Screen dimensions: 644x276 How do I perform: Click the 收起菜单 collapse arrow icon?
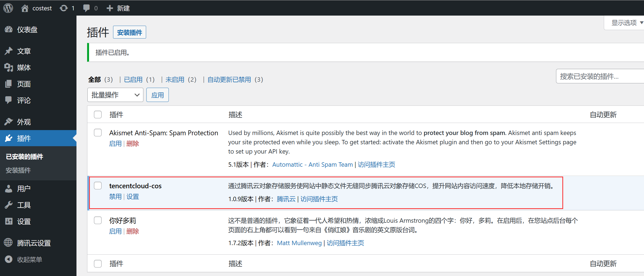click(x=9, y=259)
